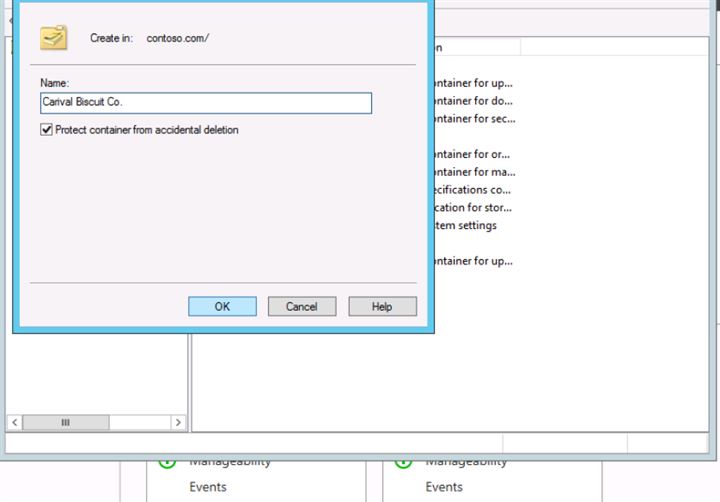Click left arrow of tree pane scrollbar
The image size is (720, 502).
click(15, 422)
